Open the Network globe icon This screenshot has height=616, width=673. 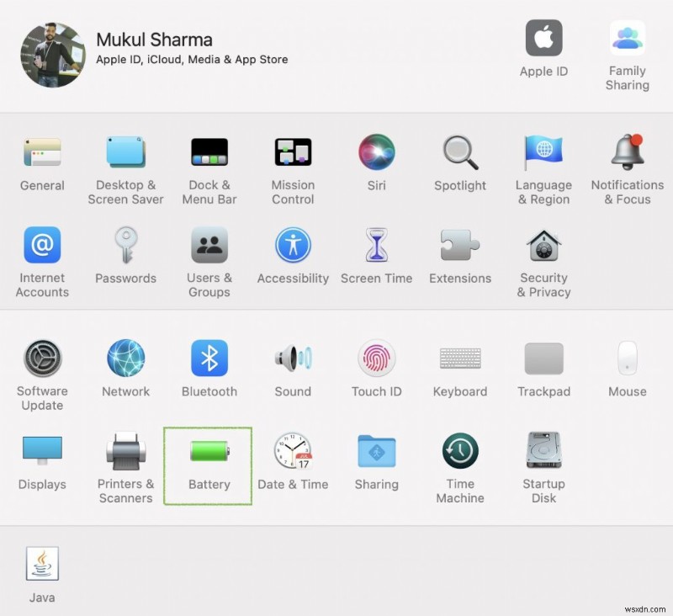coord(125,358)
